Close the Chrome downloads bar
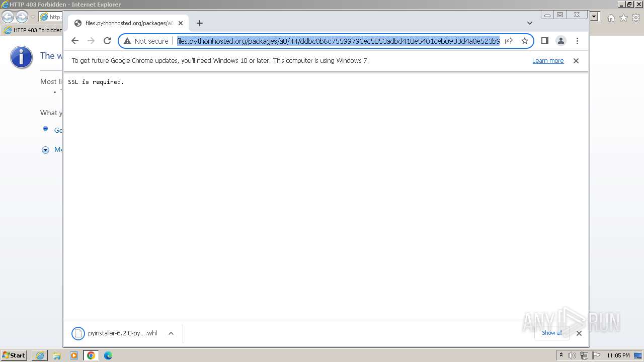 579,333
